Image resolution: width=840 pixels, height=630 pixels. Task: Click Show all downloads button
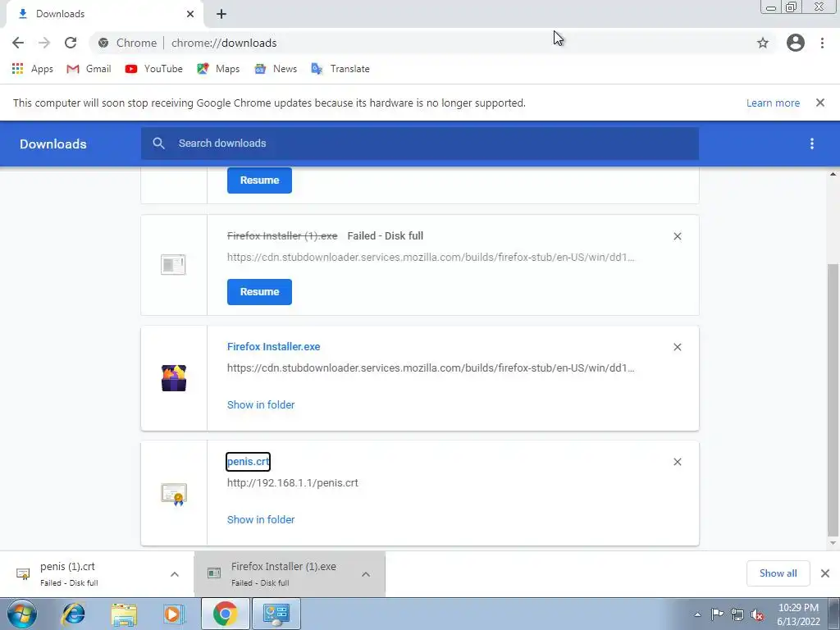[x=778, y=573]
